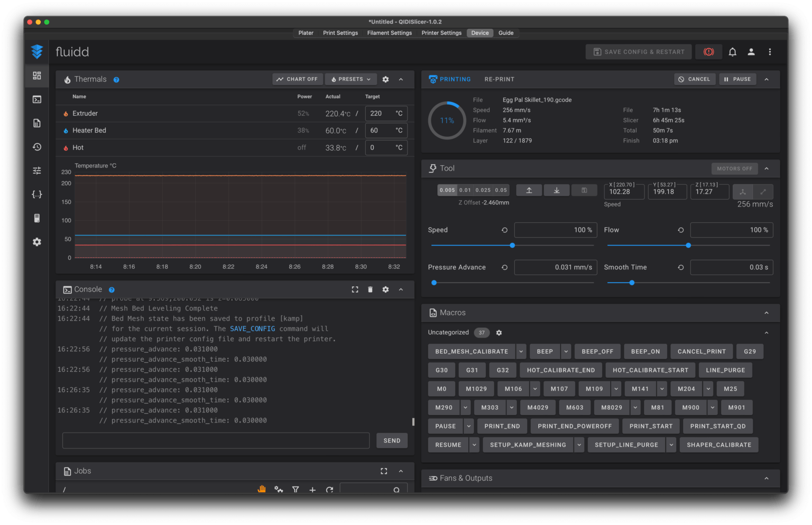Run the SHAPER_CALIBRATE macro
Screen dimensions: 812x525
718,445
